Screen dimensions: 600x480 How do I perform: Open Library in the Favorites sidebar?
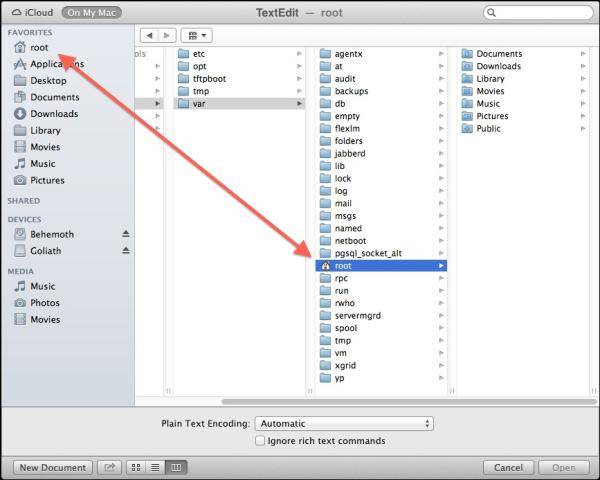point(37,131)
